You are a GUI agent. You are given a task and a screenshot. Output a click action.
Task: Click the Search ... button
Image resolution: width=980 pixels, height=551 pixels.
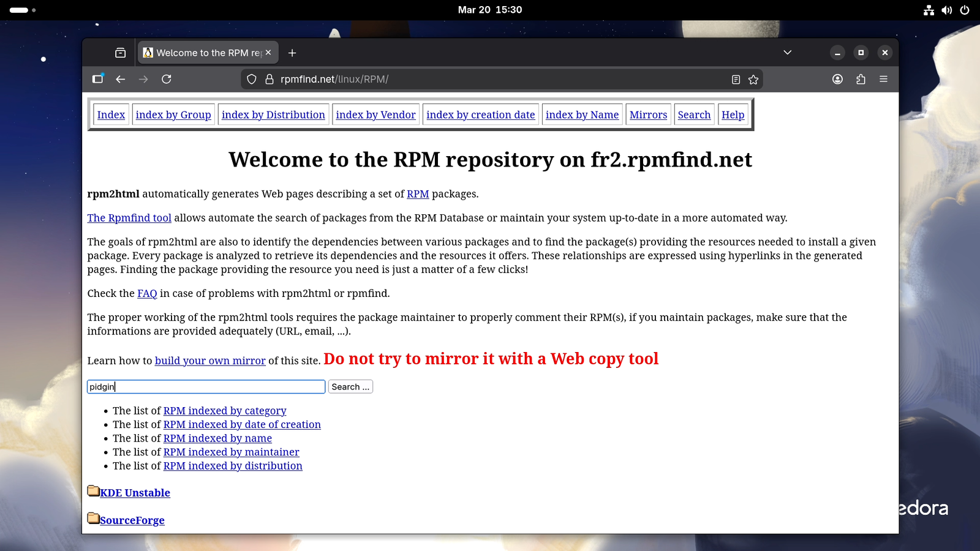(350, 387)
